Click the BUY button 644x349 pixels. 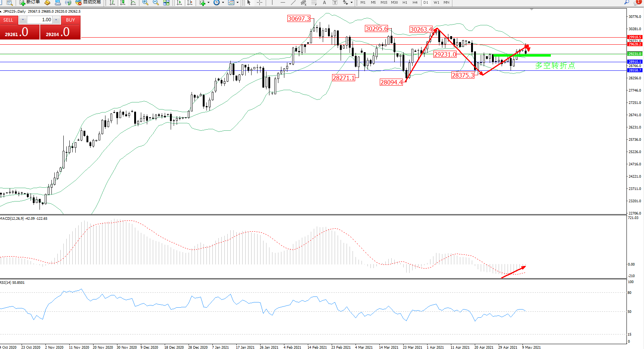coord(70,20)
